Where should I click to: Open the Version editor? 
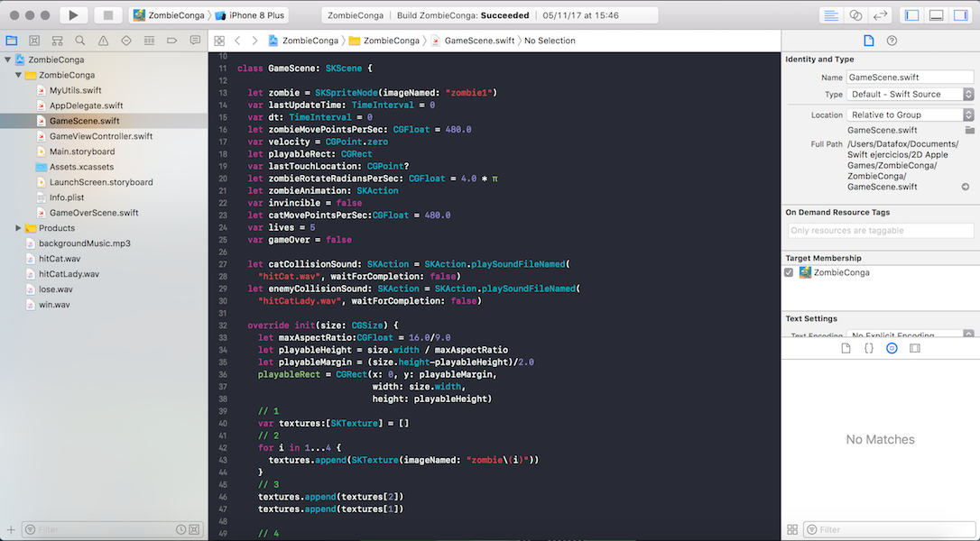point(881,15)
